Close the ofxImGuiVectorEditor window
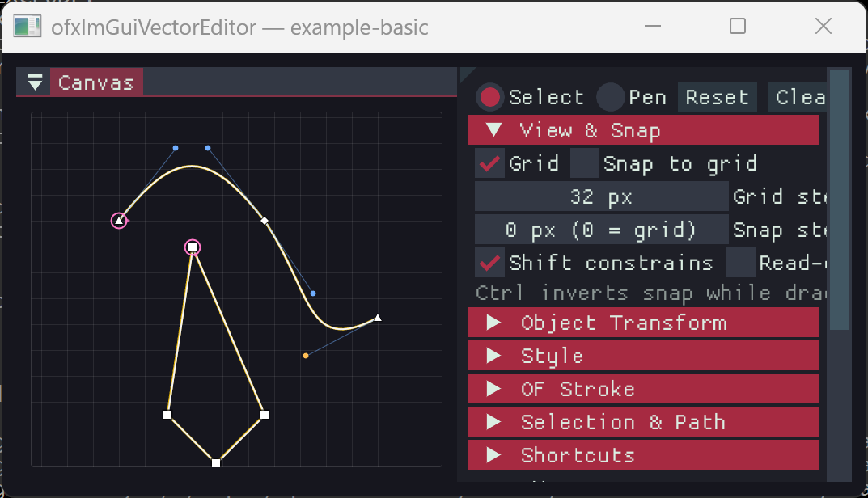Screen dimensions: 868x498 [824, 26]
